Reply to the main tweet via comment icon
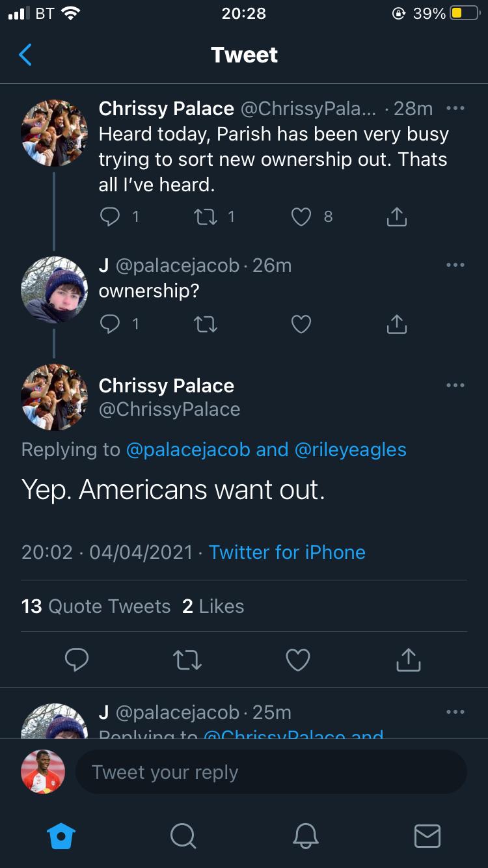 click(x=77, y=660)
